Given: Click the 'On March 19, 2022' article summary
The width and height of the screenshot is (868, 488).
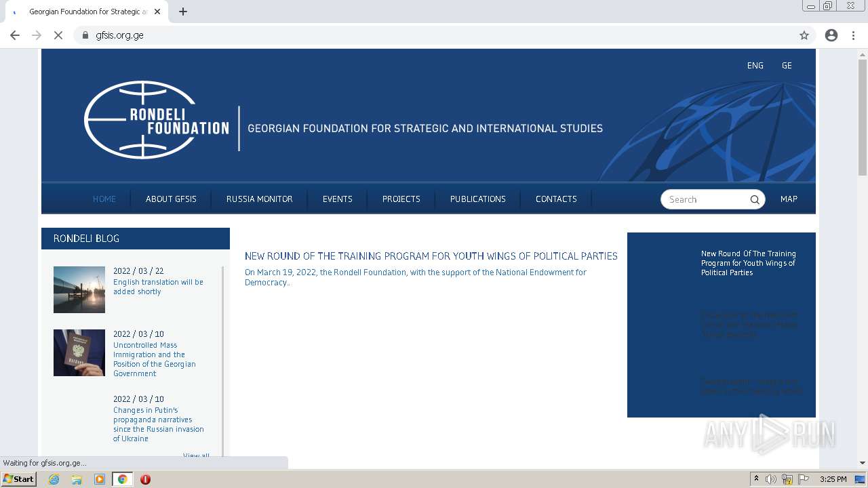Looking at the screenshot, I should (x=416, y=277).
